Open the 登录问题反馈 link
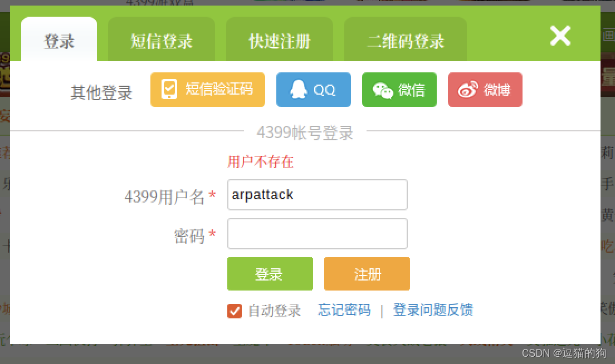This screenshot has height=364, width=615. (433, 310)
